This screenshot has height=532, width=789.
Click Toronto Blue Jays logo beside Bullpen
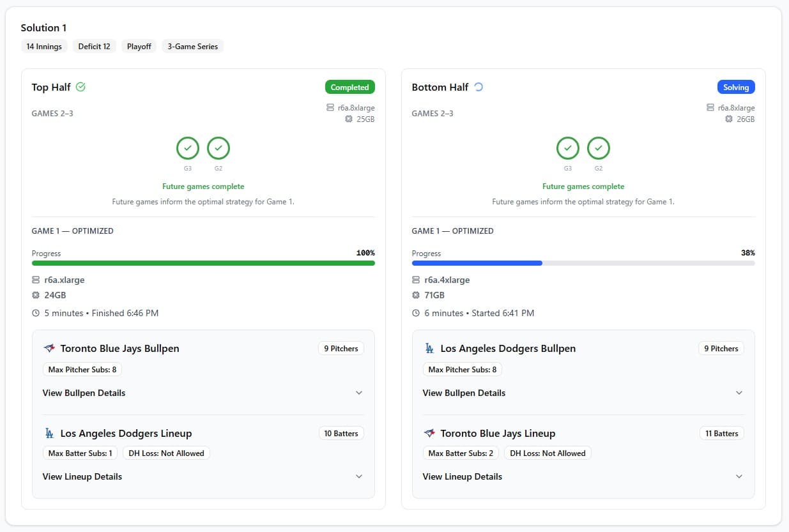click(x=49, y=349)
